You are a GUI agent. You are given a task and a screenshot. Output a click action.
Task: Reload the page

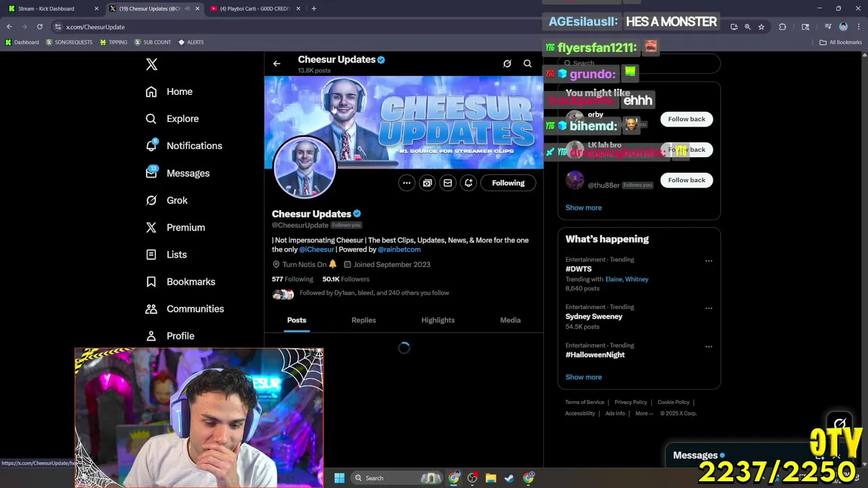(39, 27)
